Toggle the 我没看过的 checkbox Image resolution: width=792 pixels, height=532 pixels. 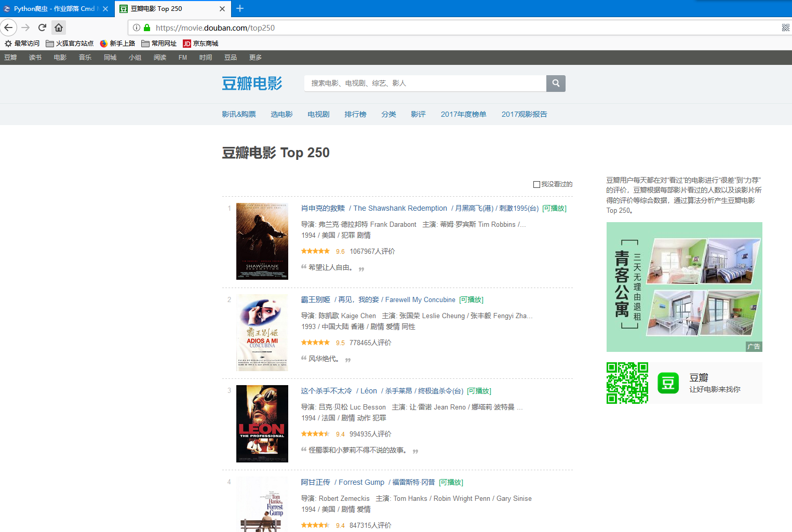(536, 184)
